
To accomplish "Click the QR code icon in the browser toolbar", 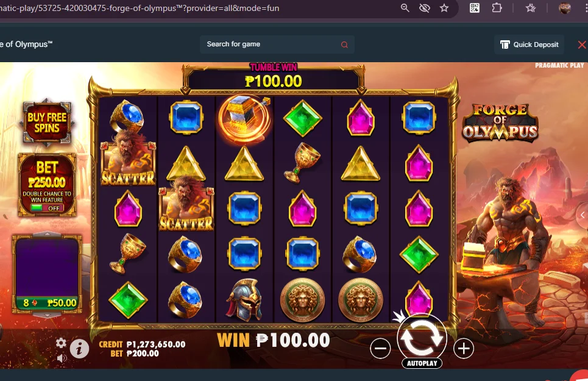I will click(475, 8).
